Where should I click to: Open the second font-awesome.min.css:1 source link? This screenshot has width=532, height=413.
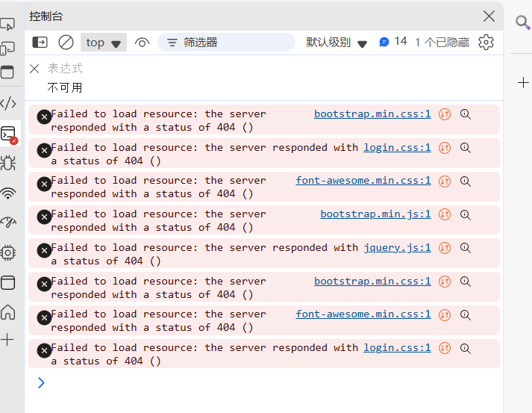(x=363, y=314)
